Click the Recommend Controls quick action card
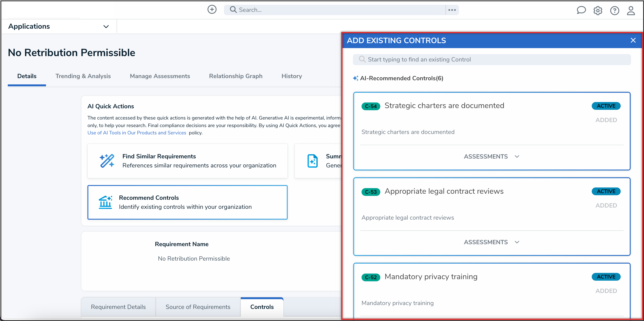644x321 pixels. [187, 202]
